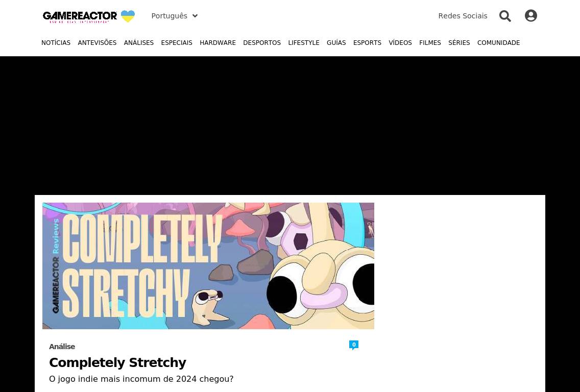
Task: Open the COMUNIDADE page
Action: click(x=498, y=43)
